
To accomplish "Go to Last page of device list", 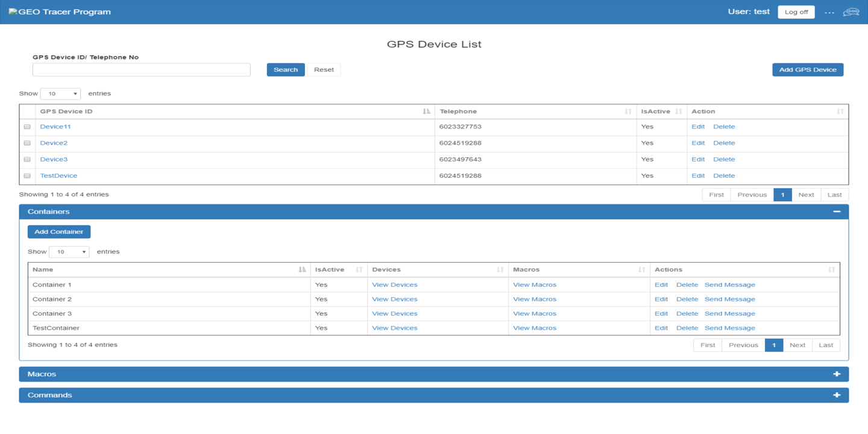I will (835, 195).
